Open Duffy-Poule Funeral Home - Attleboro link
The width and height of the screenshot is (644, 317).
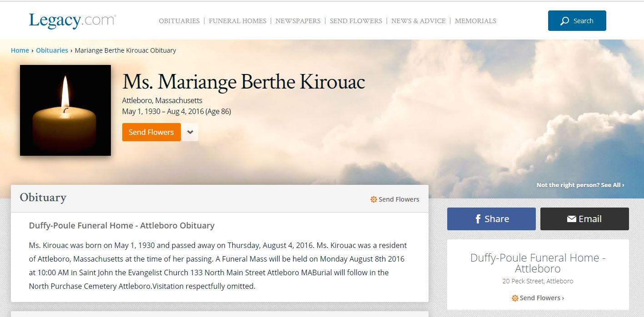click(538, 263)
